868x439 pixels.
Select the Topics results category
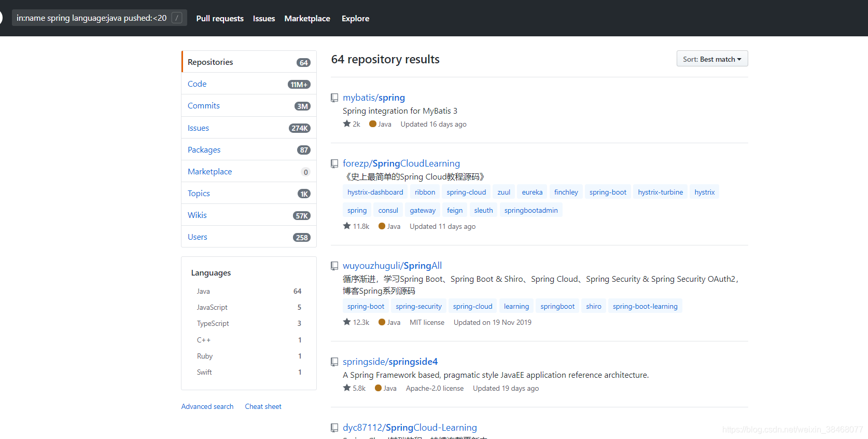coord(249,193)
